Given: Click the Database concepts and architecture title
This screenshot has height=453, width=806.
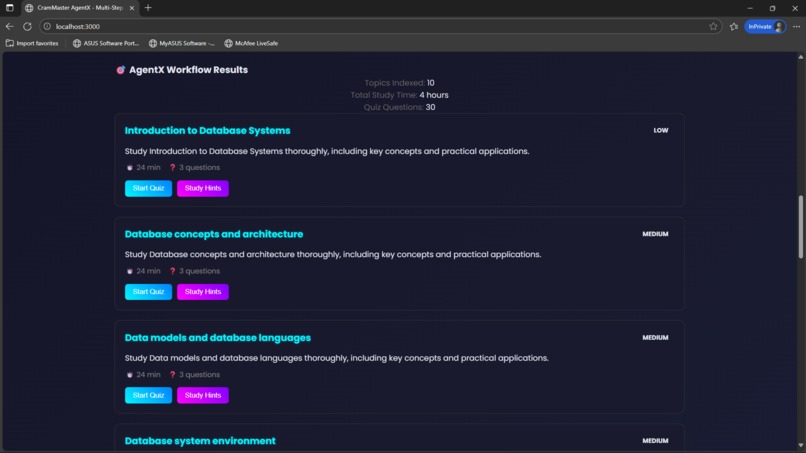Looking at the screenshot, I should tap(214, 234).
